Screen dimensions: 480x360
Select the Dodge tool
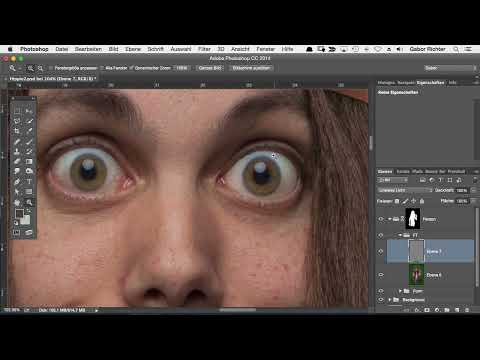coord(29,171)
